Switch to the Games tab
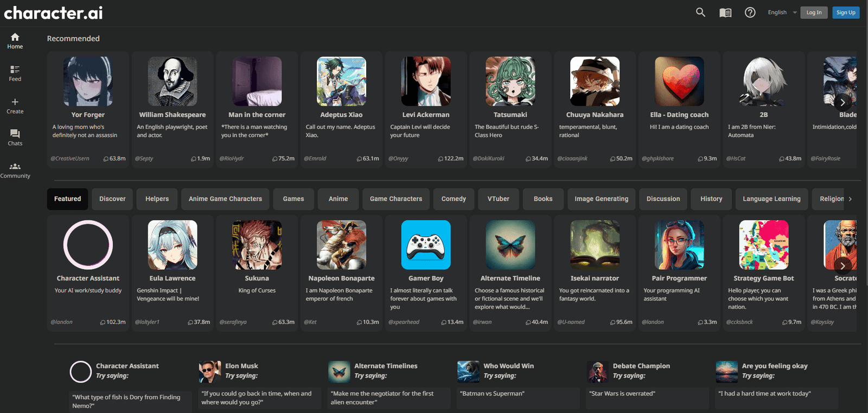Screen dimensions: 868x413 293,199
